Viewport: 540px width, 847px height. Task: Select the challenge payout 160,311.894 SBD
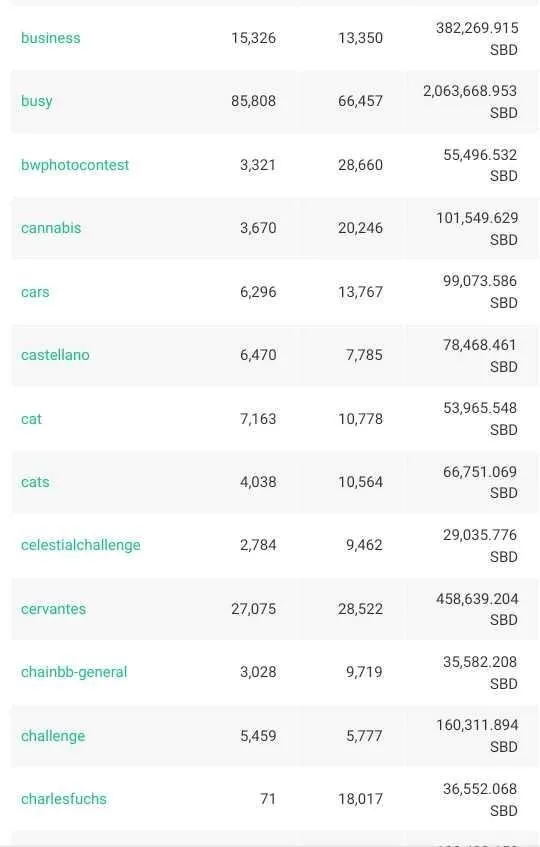point(477,736)
